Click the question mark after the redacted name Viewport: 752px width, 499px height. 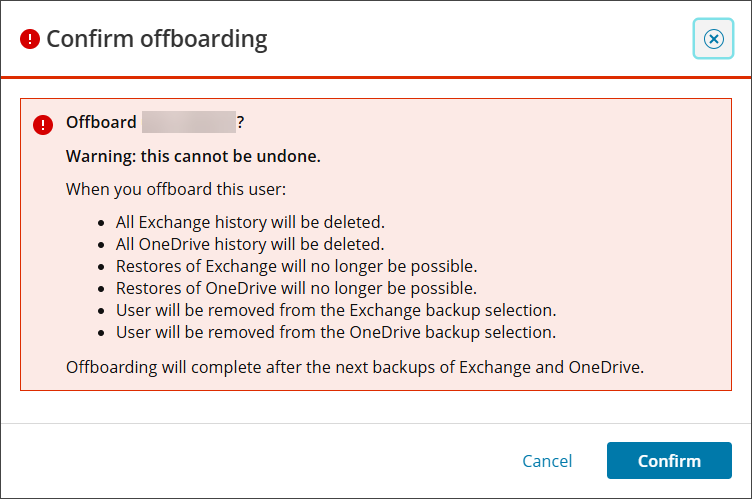240,122
